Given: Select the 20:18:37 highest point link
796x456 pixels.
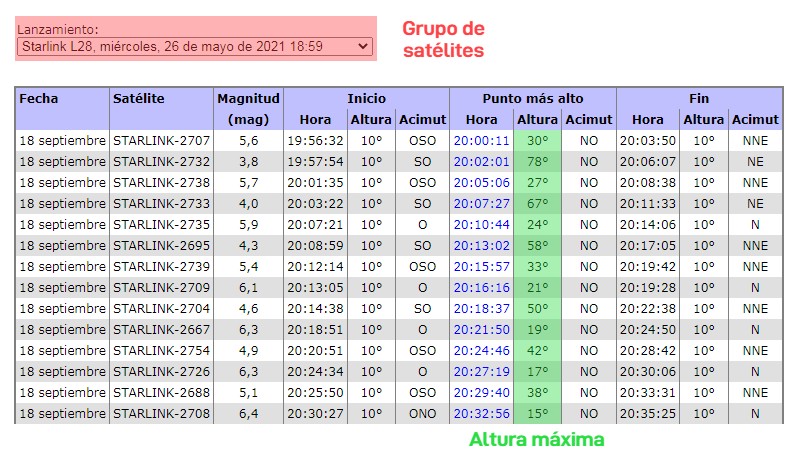Looking at the screenshot, I should point(481,309).
